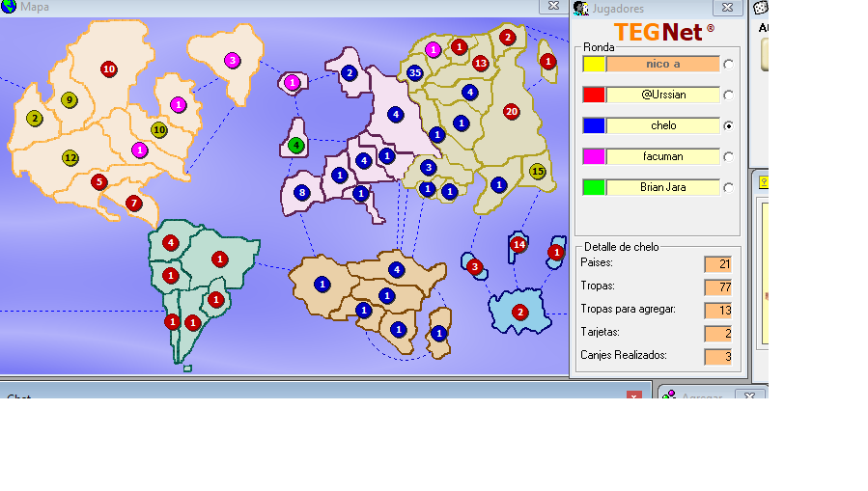
Task: Open the dice panel icon
Action: point(761,8)
